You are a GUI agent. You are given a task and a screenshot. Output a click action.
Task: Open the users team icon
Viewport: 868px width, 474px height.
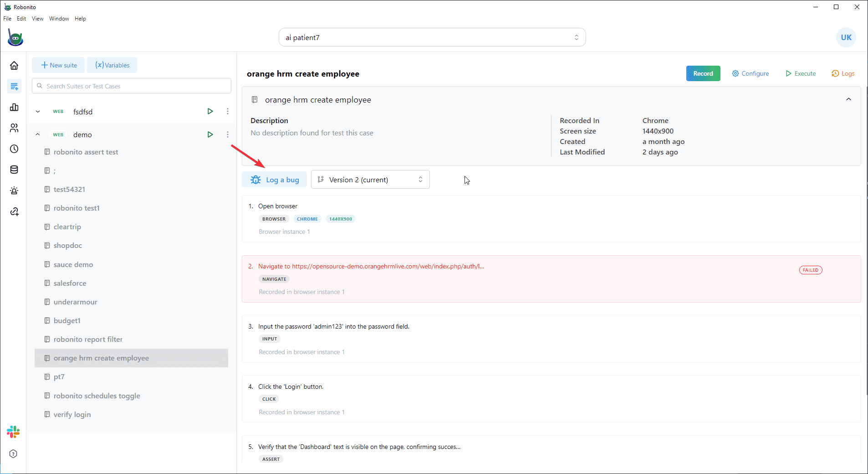coord(14,128)
